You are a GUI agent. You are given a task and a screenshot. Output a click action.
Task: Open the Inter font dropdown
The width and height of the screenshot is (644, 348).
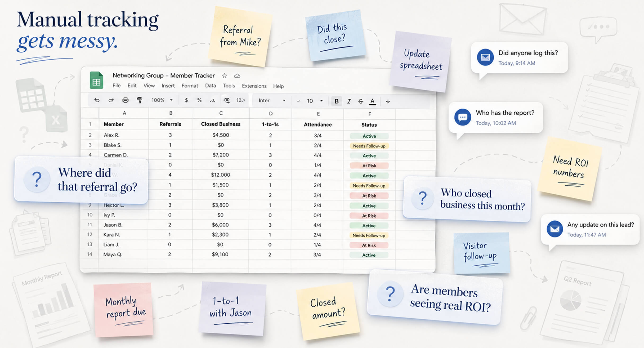(x=272, y=100)
